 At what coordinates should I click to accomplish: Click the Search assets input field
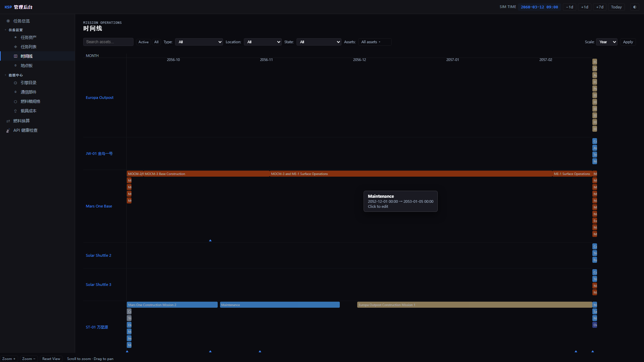[108, 42]
